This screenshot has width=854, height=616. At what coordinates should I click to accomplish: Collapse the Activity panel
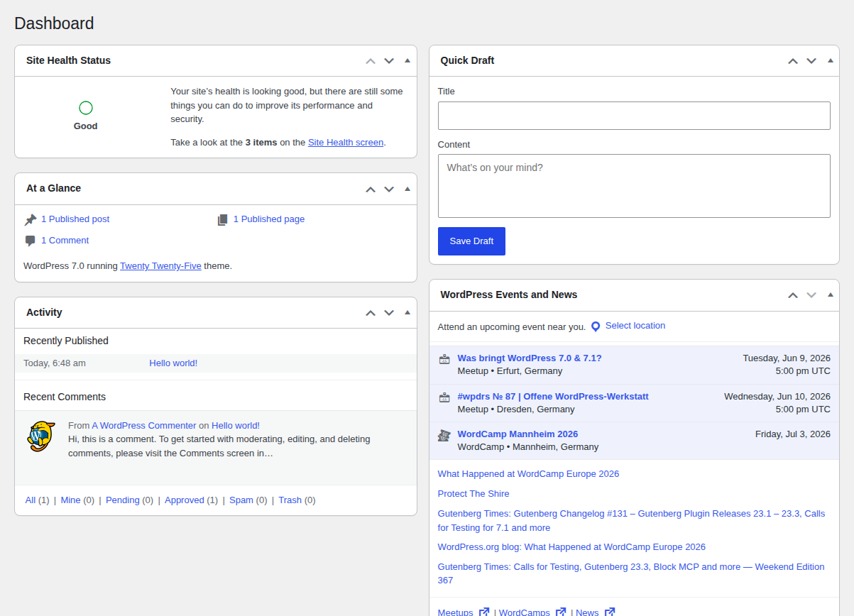coord(407,313)
